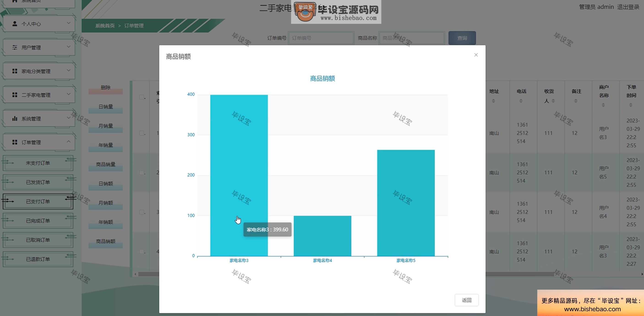Open 已退款订单 submenu item

pos(38,259)
